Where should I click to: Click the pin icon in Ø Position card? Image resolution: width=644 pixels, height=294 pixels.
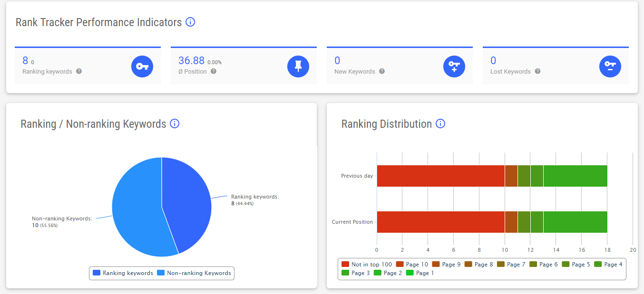[x=298, y=66]
